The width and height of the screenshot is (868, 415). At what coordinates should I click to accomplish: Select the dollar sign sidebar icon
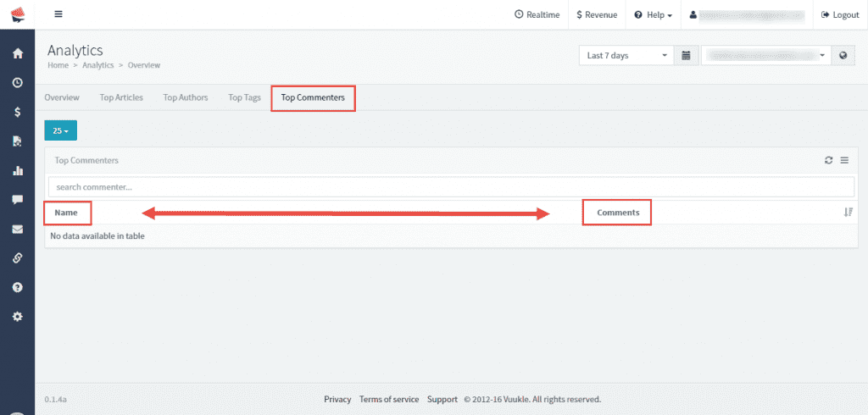[17, 112]
